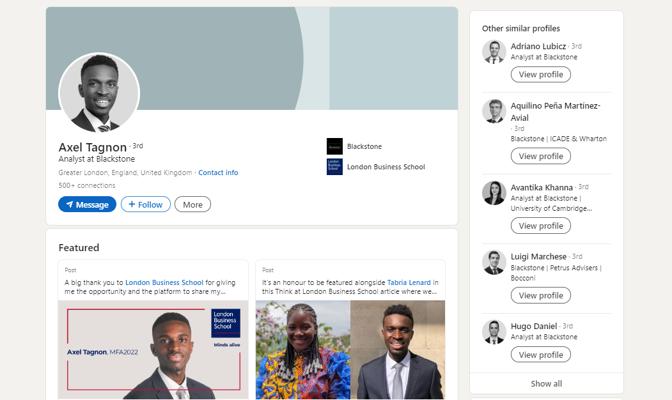
Task: Open the Contact info link
Action: coord(218,173)
